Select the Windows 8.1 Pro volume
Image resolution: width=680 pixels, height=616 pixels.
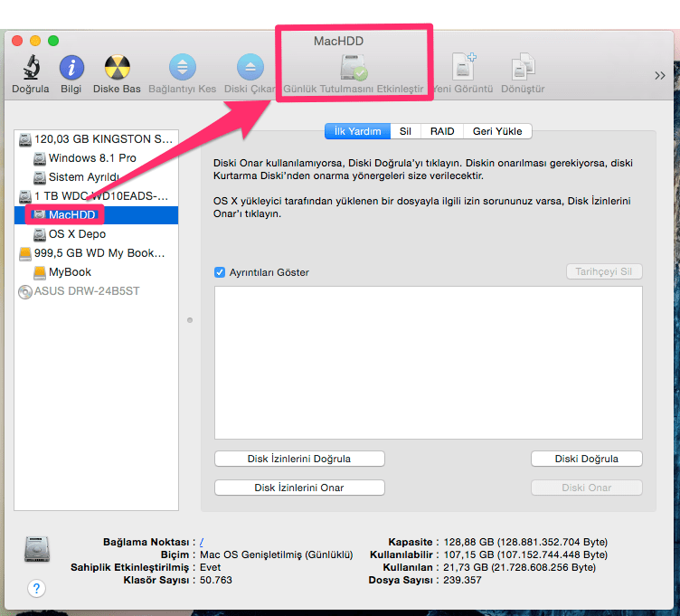point(96,158)
